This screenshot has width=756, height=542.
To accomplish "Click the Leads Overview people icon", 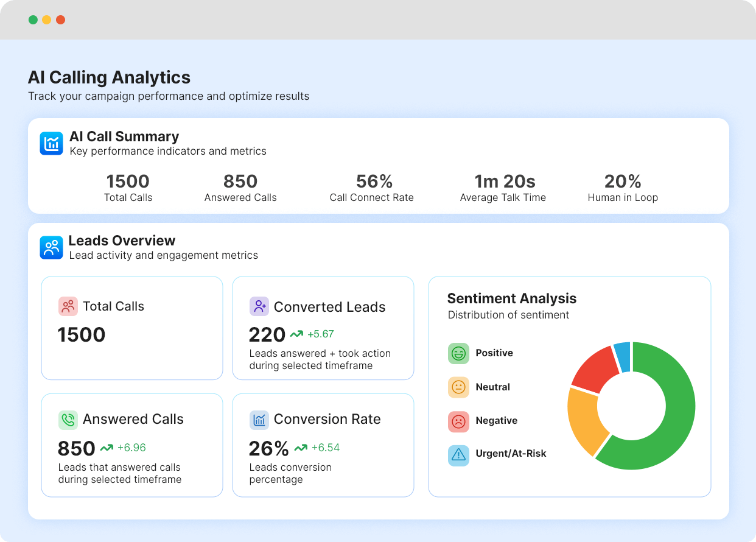I will (51, 247).
